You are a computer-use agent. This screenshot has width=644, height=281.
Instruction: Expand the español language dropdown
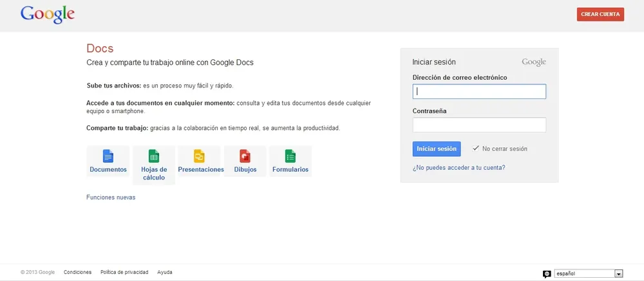pyautogui.click(x=619, y=273)
